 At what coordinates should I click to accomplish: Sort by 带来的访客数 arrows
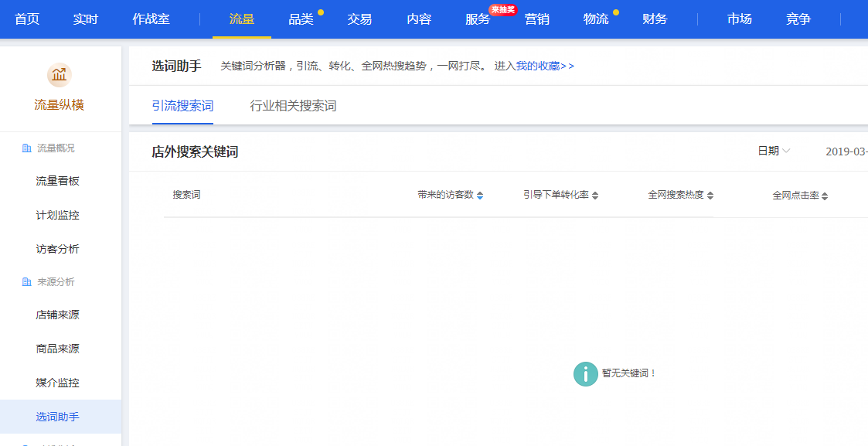click(480, 196)
